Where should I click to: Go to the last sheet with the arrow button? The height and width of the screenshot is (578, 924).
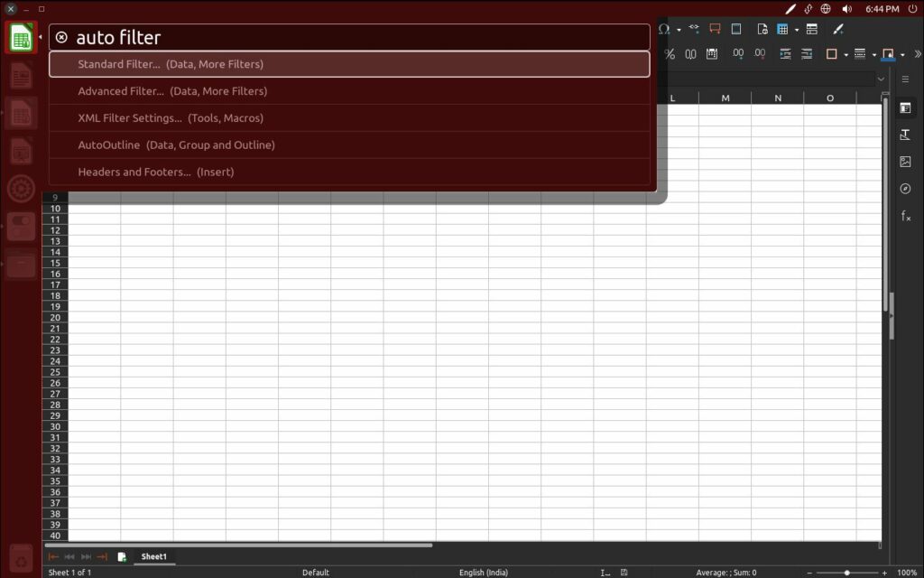(102, 556)
